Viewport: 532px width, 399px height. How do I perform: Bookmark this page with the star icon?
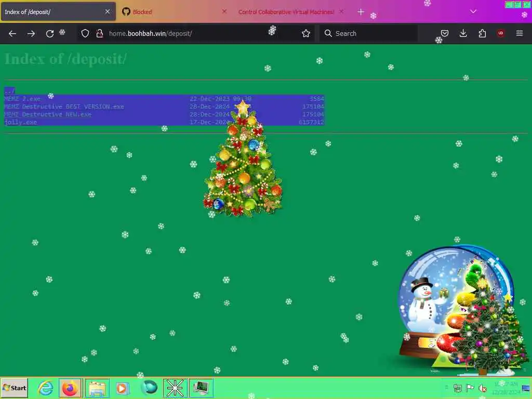coord(306,33)
